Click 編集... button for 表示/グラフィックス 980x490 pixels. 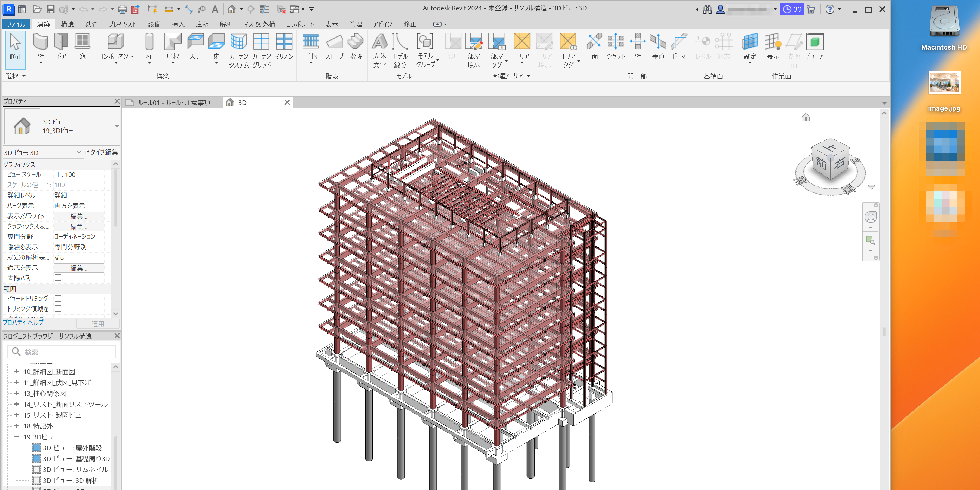(x=79, y=216)
